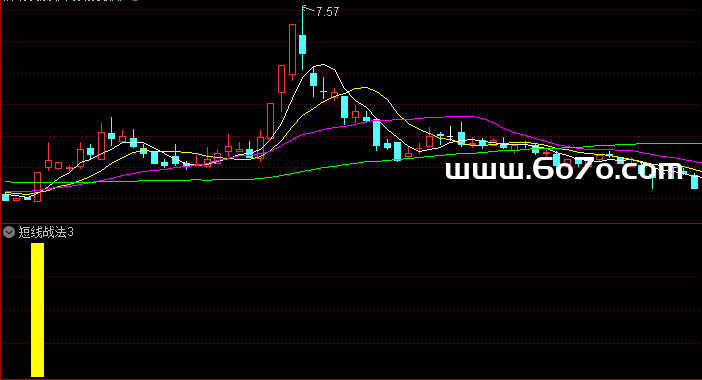Click the red candlestick third before the peak
Screen dimensions: 702x380
[x=270, y=121]
